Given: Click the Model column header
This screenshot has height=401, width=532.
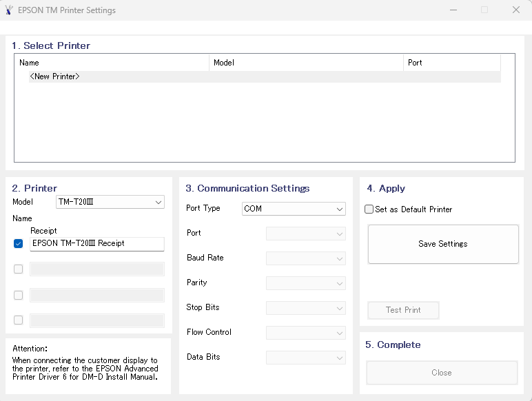Looking at the screenshot, I should coord(306,63).
